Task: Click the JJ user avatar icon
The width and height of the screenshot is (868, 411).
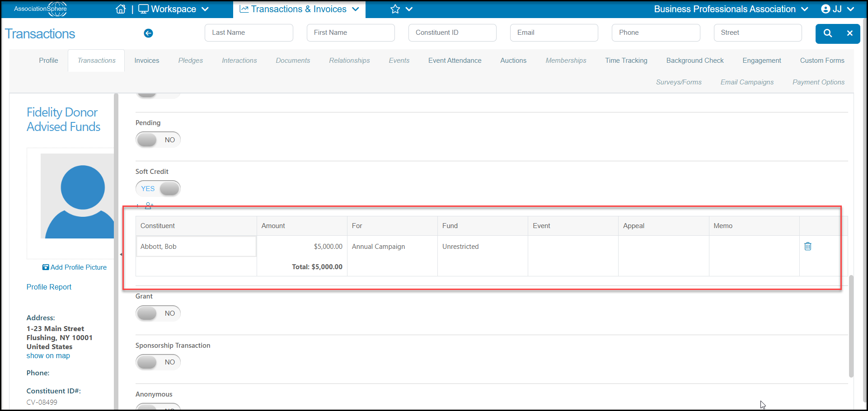Action: pyautogui.click(x=826, y=9)
